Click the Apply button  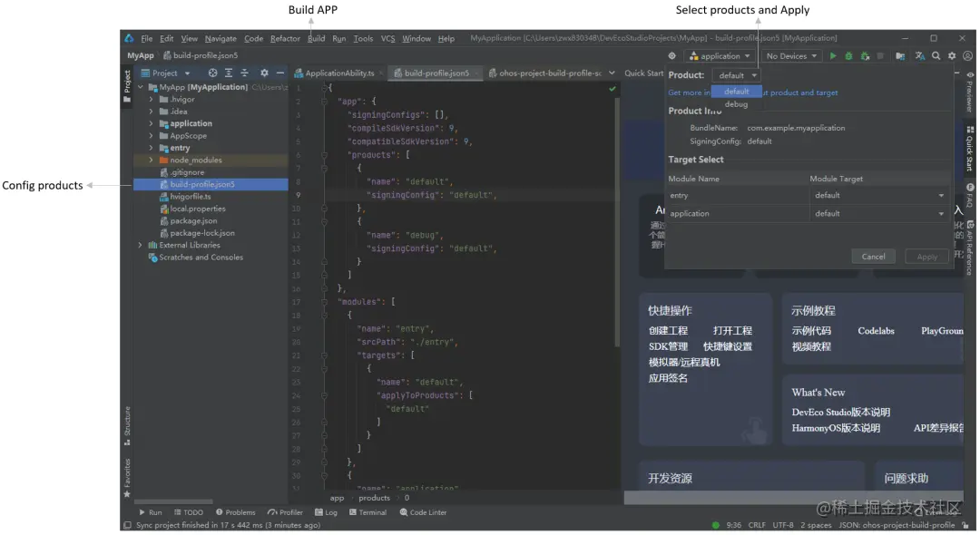point(926,257)
